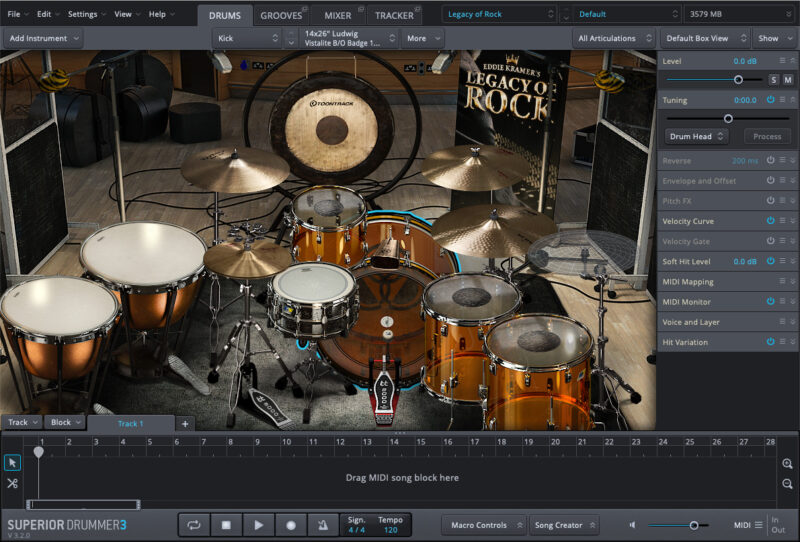Open the Kick instrument selector dropdown
Screen dimensions: 800x542
(248, 38)
